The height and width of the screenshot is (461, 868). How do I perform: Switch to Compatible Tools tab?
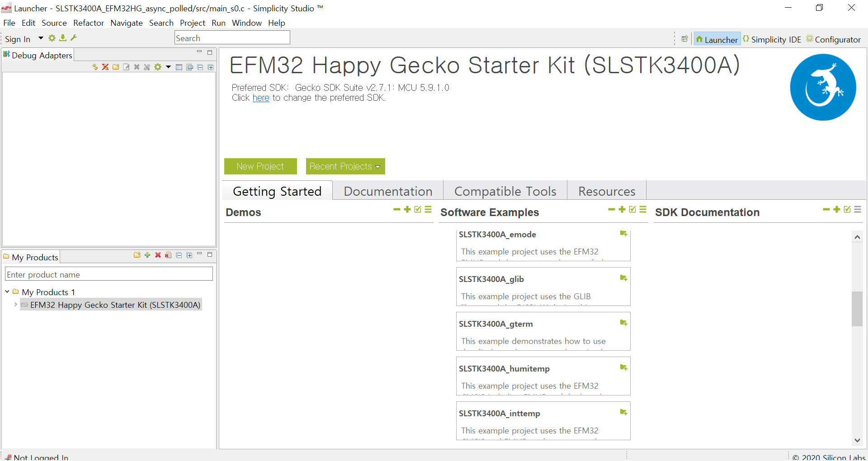pyautogui.click(x=505, y=191)
